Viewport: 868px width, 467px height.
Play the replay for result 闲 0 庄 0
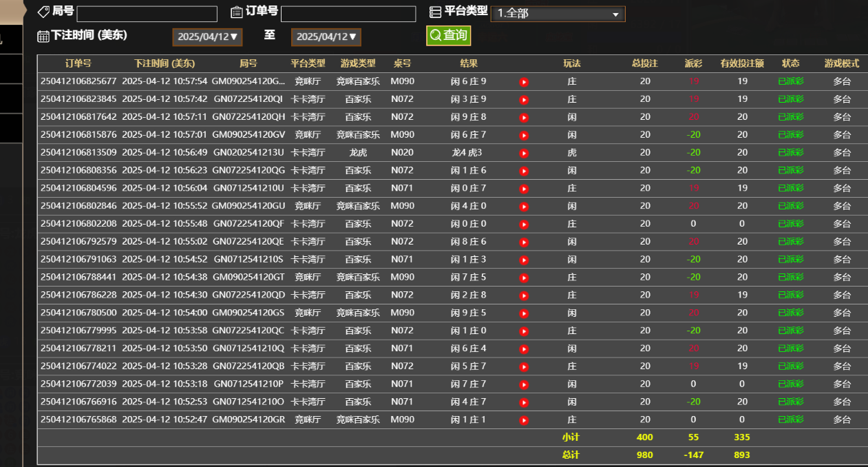(524, 223)
